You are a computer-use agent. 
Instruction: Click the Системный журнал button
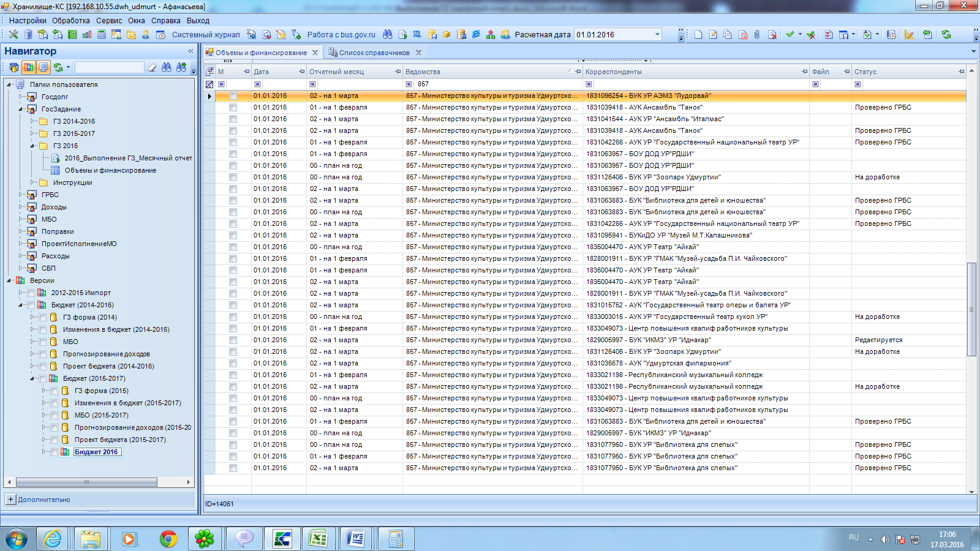pos(206,35)
